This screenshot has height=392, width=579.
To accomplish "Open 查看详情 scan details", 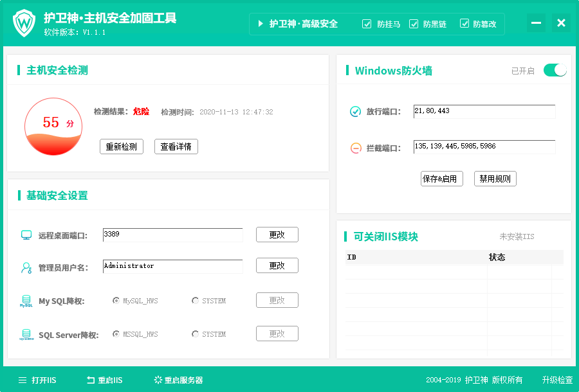I will (x=176, y=147).
